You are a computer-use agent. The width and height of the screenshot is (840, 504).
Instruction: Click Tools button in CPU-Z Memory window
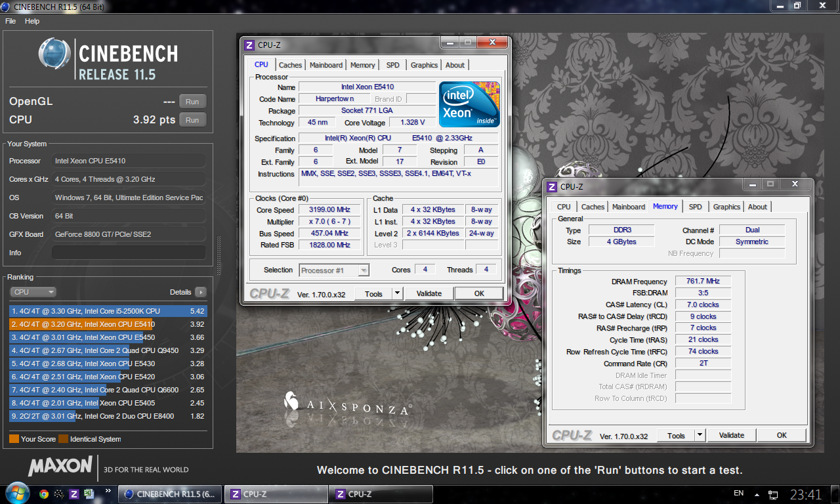click(676, 435)
